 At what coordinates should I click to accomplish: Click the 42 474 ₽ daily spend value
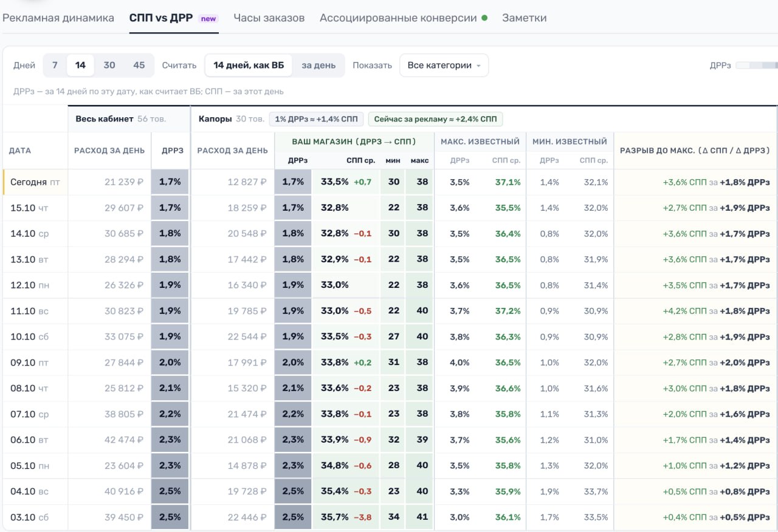[124, 440]
